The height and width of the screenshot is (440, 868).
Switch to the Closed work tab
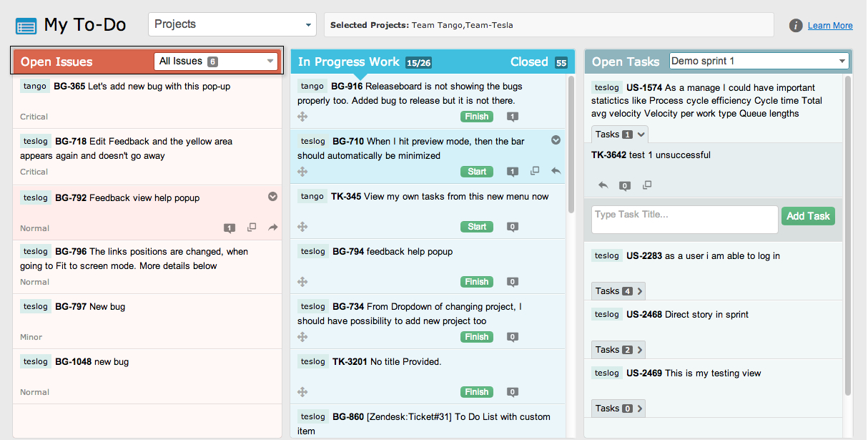tap(530, 62)
